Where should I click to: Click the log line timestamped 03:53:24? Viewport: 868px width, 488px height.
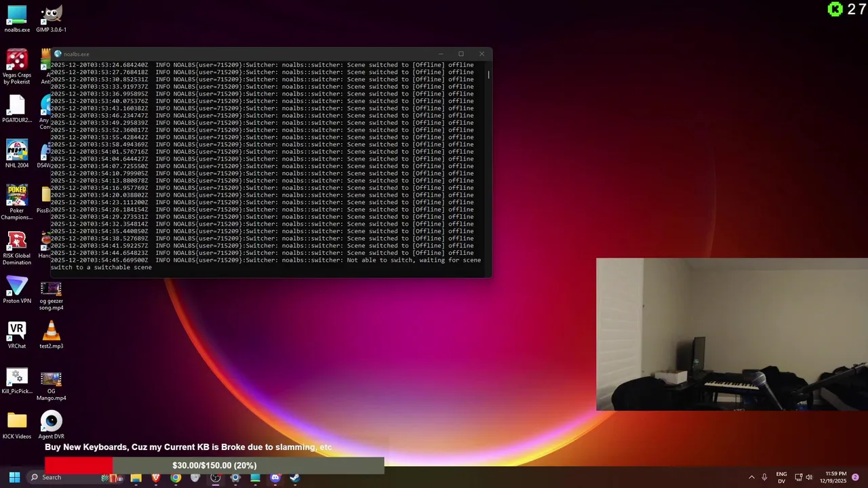262,65
